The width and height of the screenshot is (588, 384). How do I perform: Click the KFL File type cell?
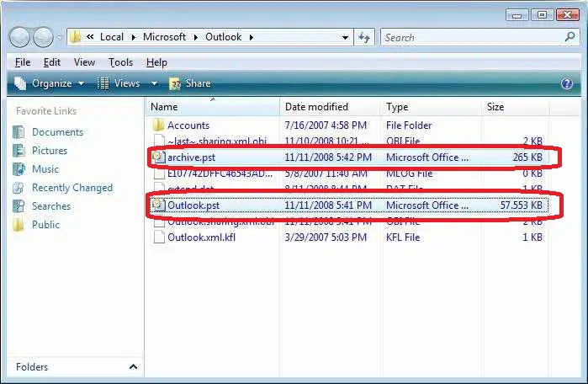pos(403,237)
